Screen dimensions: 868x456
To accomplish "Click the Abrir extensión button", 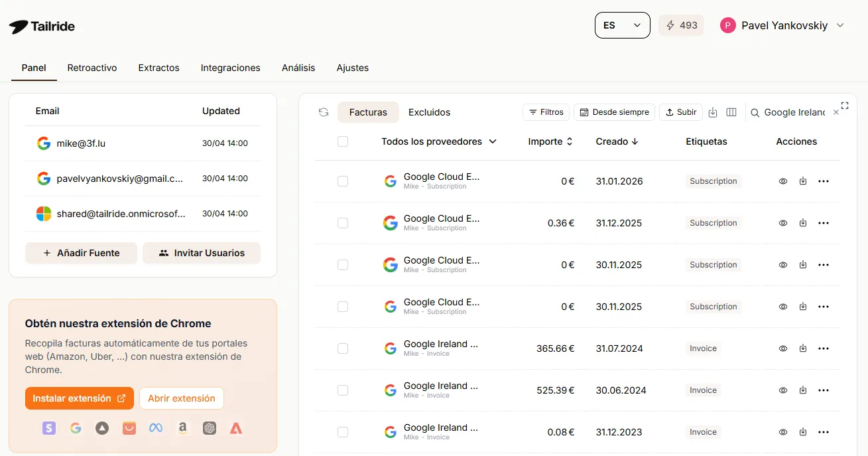I will (182, 398).
